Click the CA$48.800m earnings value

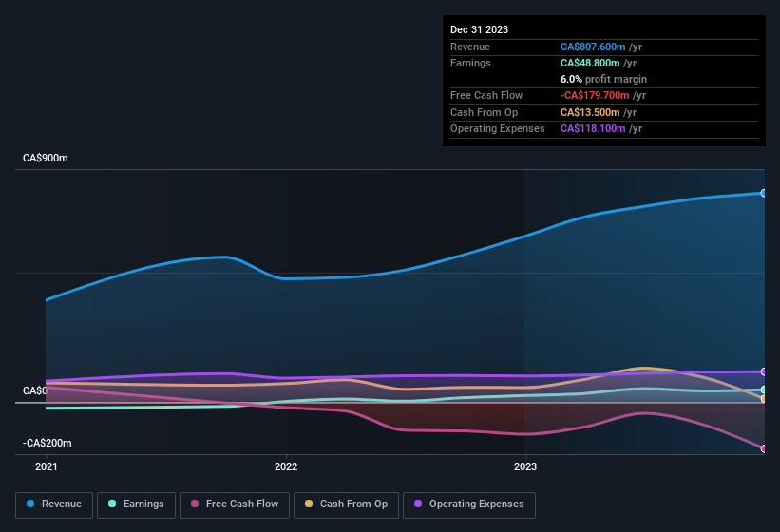590,63
